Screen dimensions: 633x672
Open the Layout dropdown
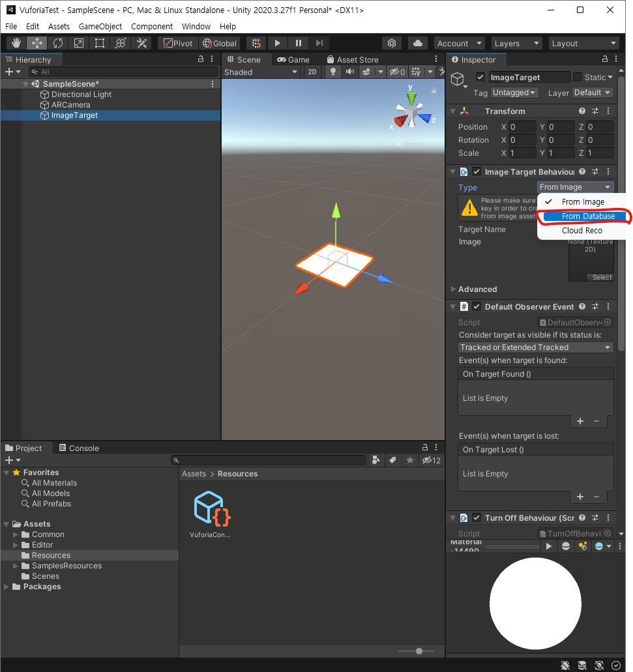tap(583, 43)
